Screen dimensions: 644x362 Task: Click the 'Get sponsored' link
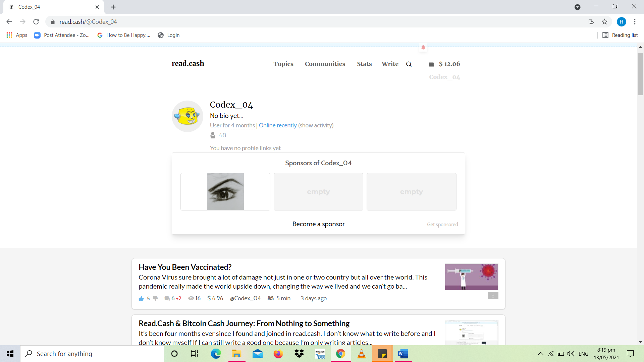442,225
